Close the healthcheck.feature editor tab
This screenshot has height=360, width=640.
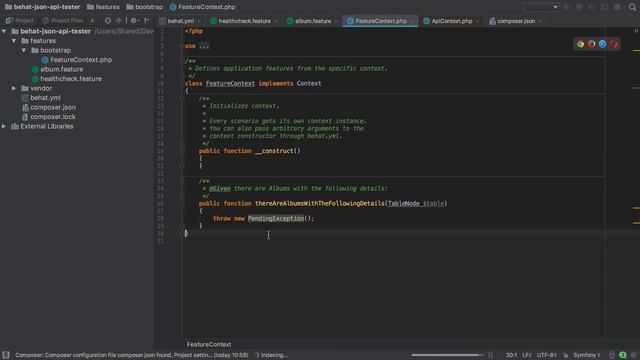(276, 21)
